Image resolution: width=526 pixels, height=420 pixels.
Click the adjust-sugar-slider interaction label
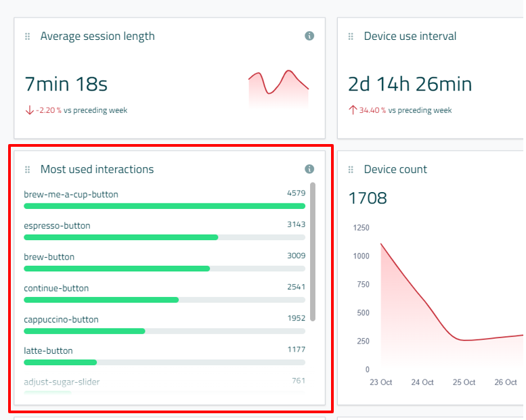click(62, 382)
